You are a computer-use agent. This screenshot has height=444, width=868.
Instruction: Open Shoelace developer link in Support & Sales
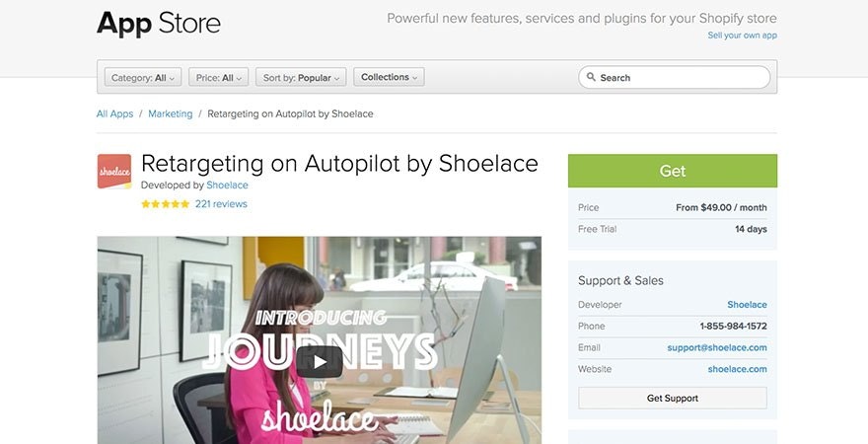(x=747, y=305)
